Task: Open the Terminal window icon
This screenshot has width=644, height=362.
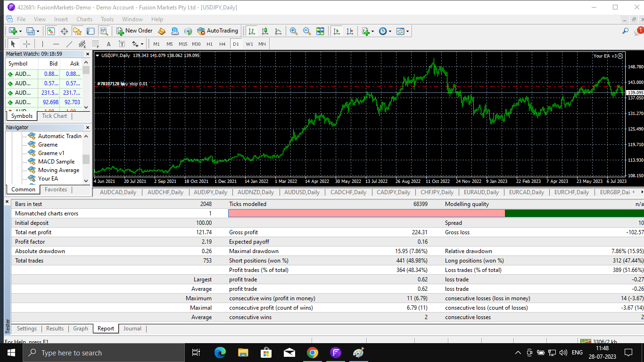Action: (x=91, y=31)
